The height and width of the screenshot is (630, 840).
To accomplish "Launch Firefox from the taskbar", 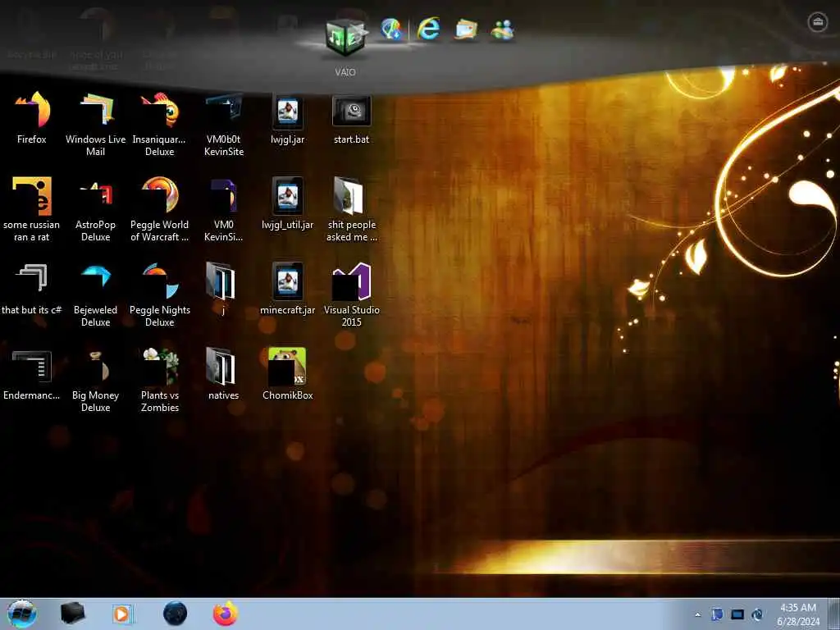I will tap(226, 614).
